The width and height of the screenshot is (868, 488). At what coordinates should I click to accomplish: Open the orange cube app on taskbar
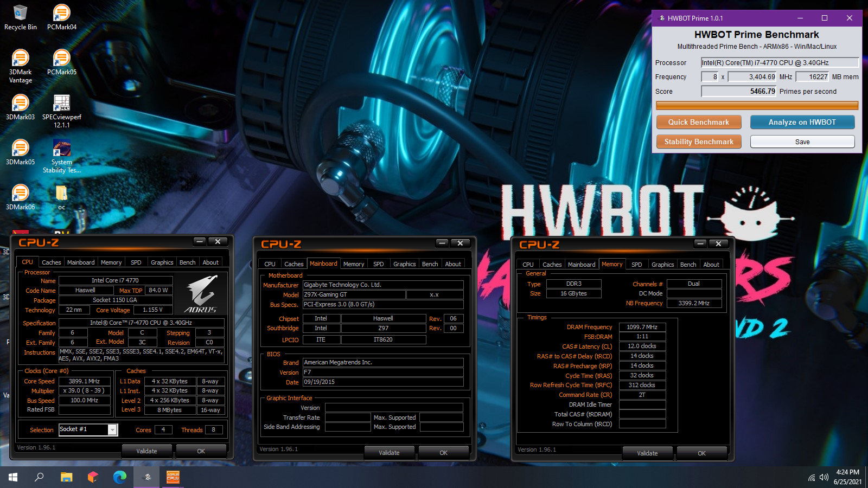tap(93, 477)
